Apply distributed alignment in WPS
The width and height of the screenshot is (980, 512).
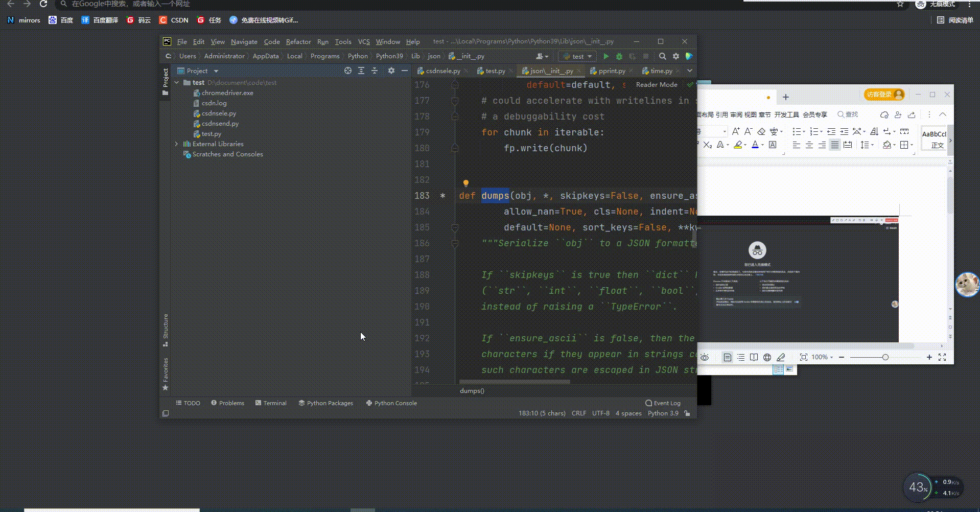click(x=848, y=145)
